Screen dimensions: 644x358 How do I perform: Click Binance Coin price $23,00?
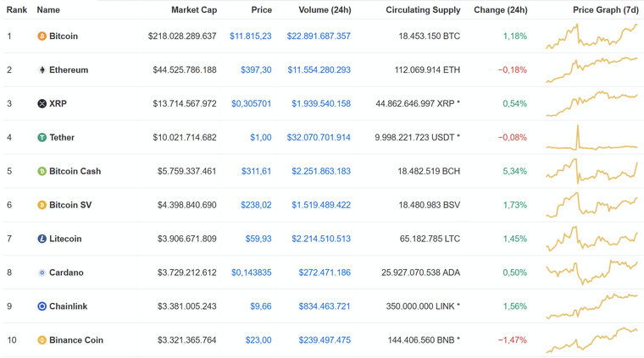point(258,340)
